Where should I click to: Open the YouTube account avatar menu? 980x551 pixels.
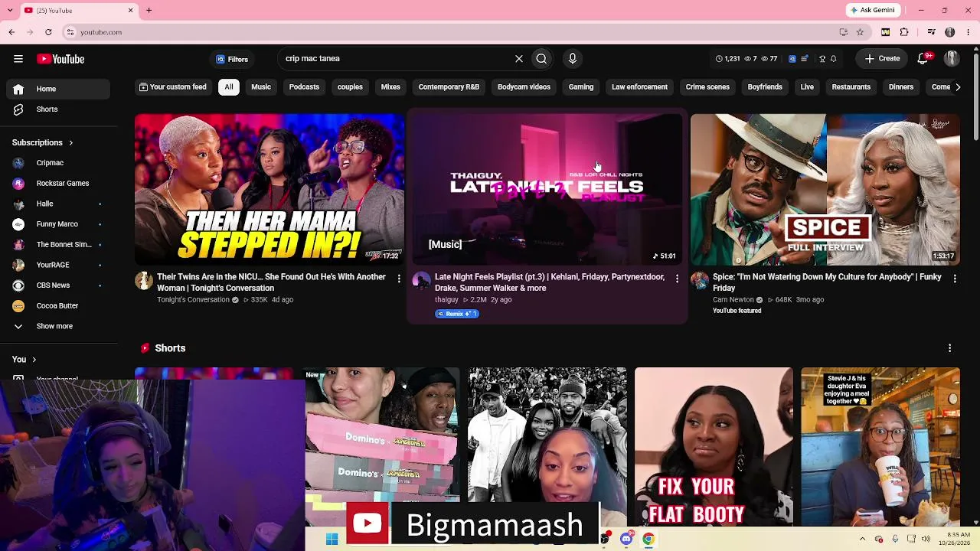[952, 58]
